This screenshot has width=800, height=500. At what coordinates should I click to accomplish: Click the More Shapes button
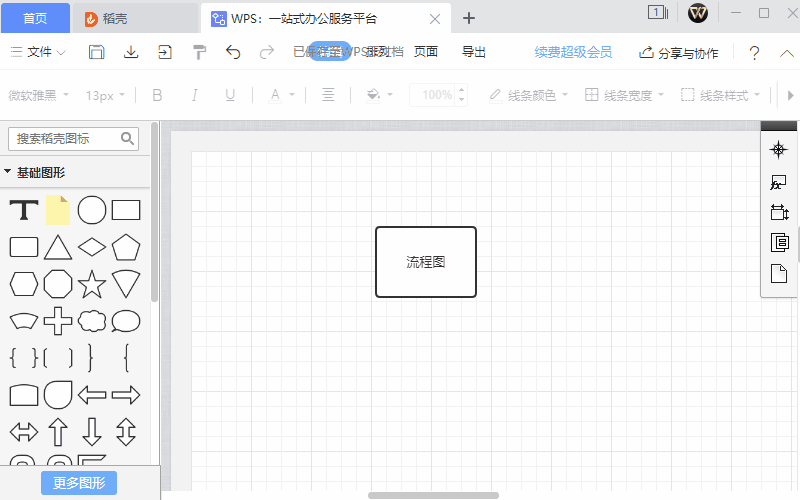point(79,483)
